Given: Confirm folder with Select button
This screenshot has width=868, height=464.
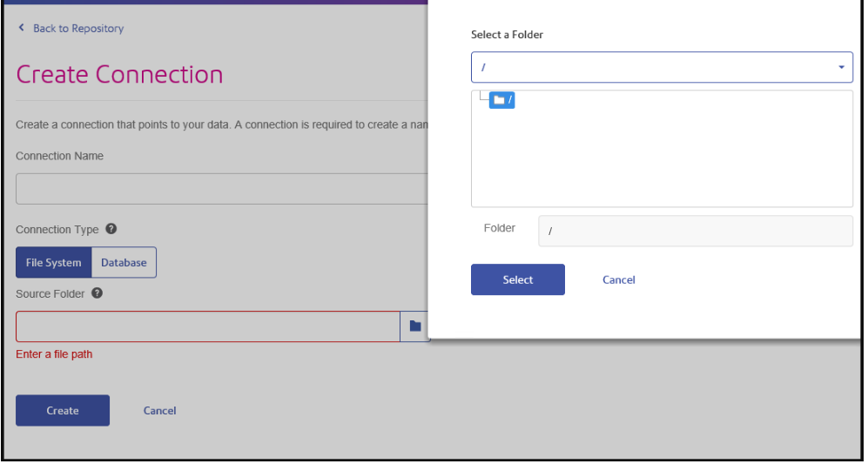Looking at the screenshot, I should (x=518, y=279).
